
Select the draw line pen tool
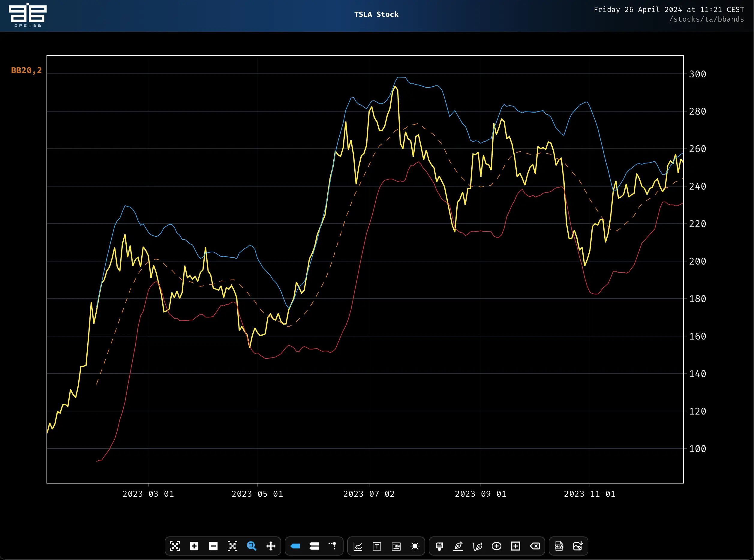tap(458, 546)
